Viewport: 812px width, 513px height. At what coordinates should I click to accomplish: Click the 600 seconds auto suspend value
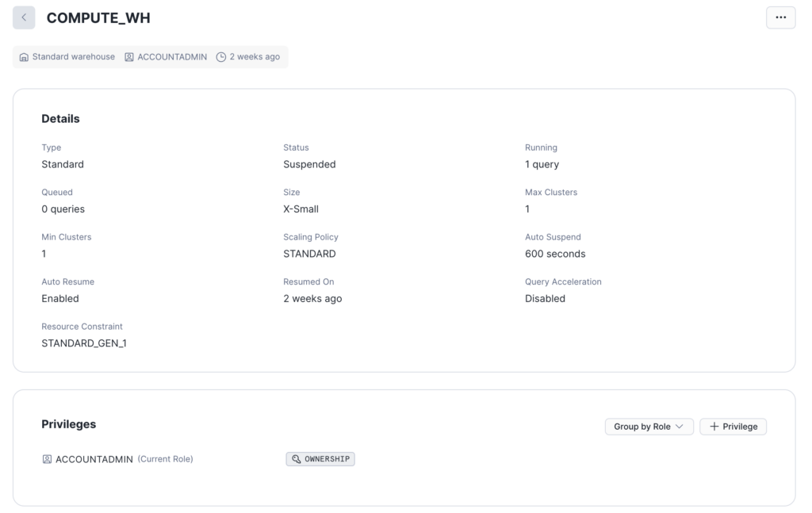pos(555,254)
